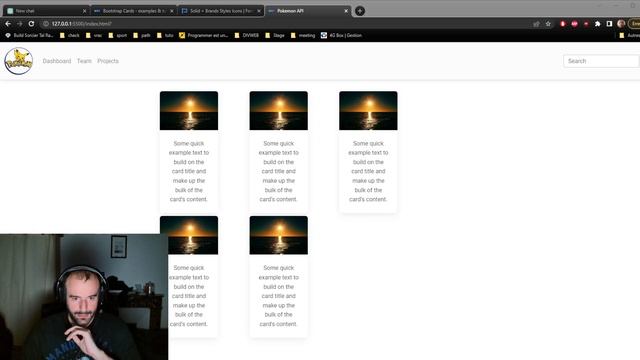Open the Dashboard nav link
This screenshot has width=640, height=360.
(x=57, y=61)
